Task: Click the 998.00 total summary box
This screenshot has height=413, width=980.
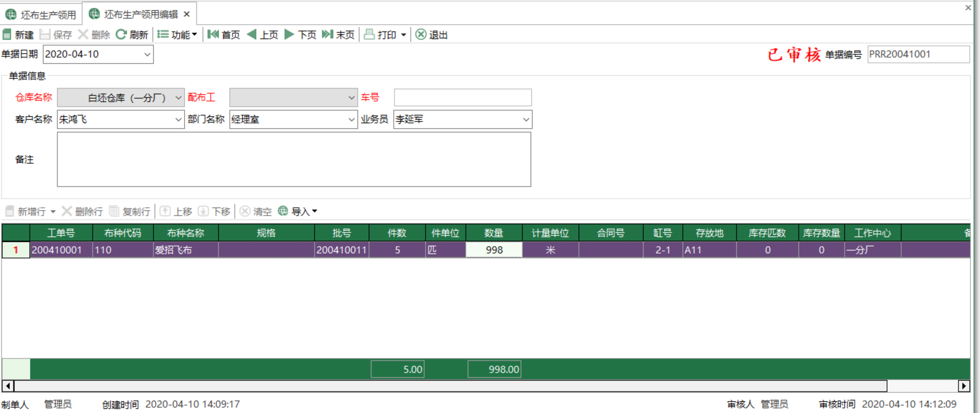Action: point(494,369)
